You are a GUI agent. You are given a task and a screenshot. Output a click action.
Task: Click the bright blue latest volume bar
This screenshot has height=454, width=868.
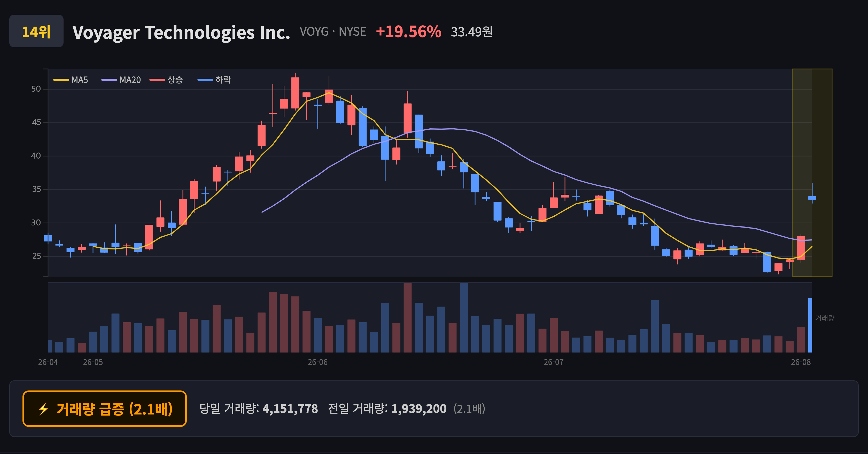810,325
